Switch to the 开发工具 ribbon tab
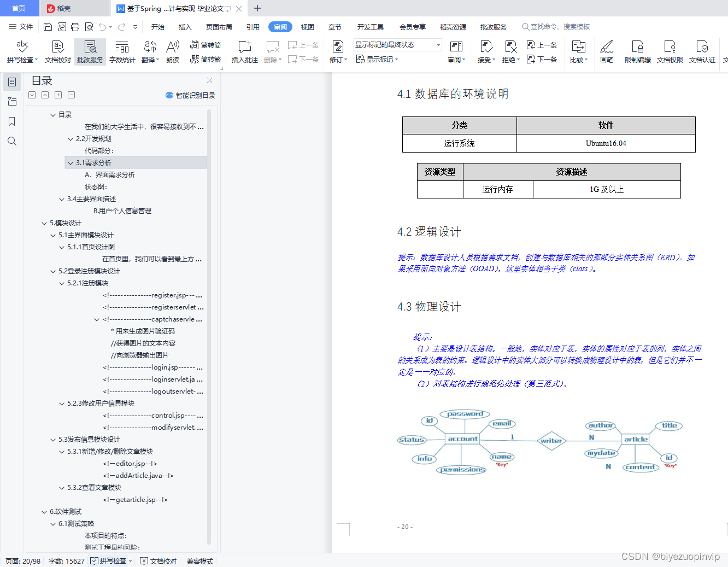The image size is (728, 567). pos(371,27)
